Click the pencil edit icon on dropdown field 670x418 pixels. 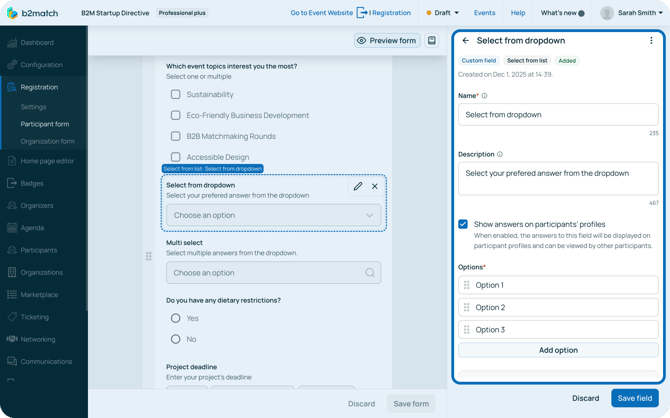[x=358, y=186]
